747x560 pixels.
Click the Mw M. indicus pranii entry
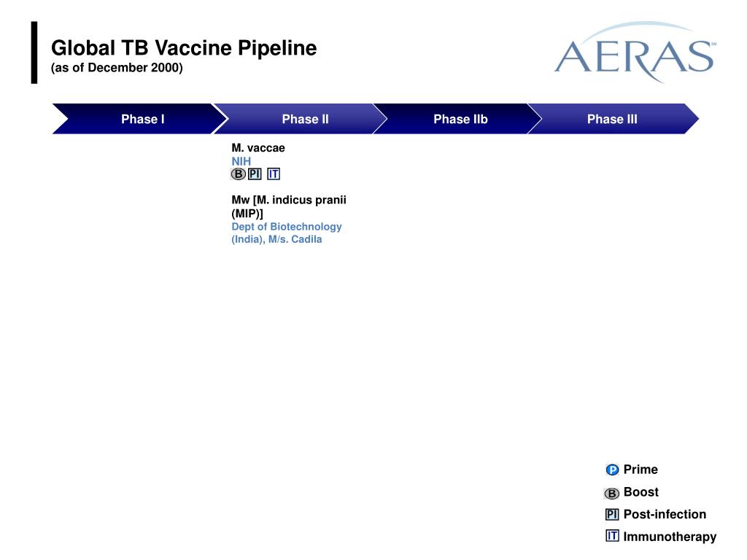289,206
